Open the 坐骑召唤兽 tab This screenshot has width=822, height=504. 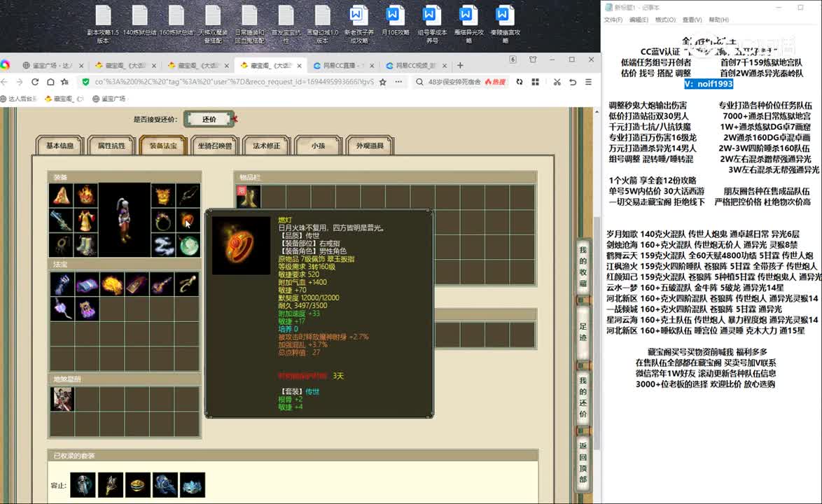click(214, 146)
